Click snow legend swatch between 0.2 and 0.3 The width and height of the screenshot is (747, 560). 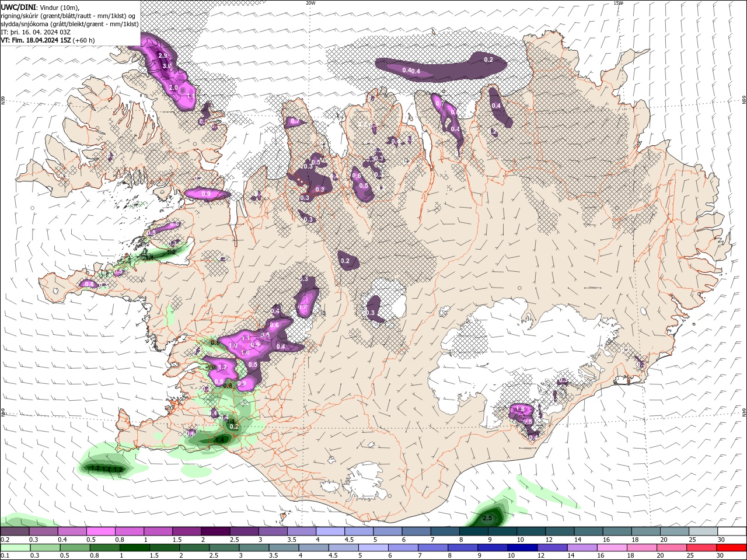click(15, 531)
